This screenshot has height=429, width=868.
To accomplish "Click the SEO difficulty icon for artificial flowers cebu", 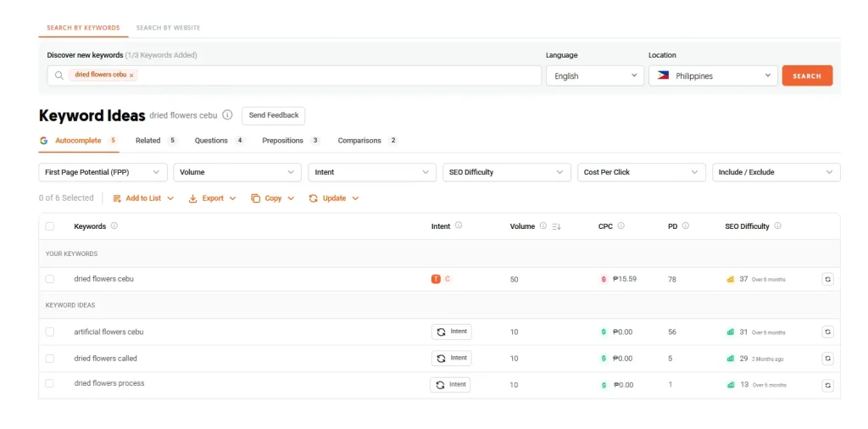I will (x=730, y=332).
